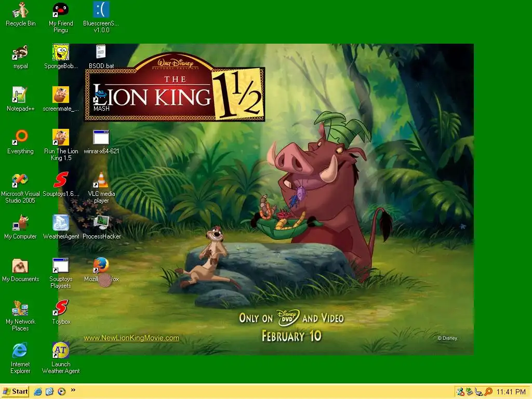Click Show Desktop in Quick Launch
The height and width of the screenshot is (399, 532).
(x=49, y=392)
